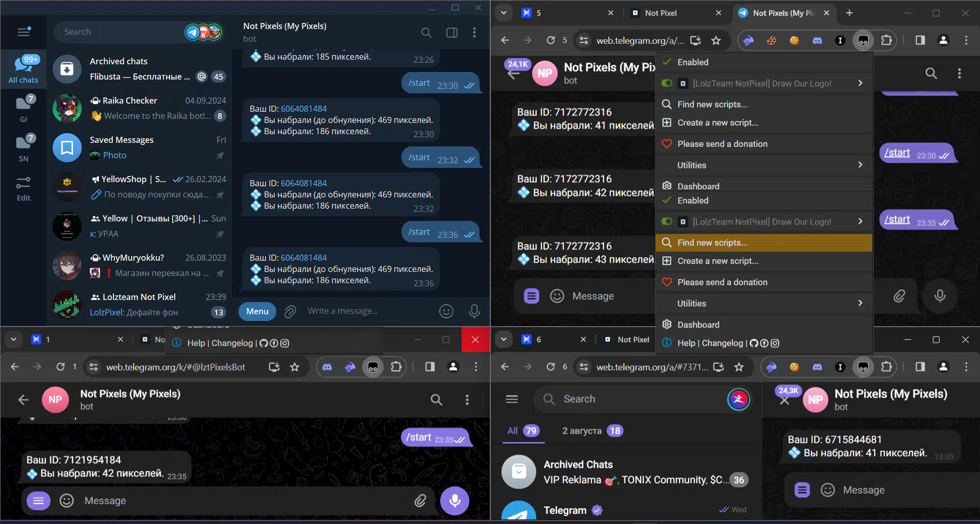Open the tab search chevron in the tab 5 Chrome window

[x=504, y=13]
